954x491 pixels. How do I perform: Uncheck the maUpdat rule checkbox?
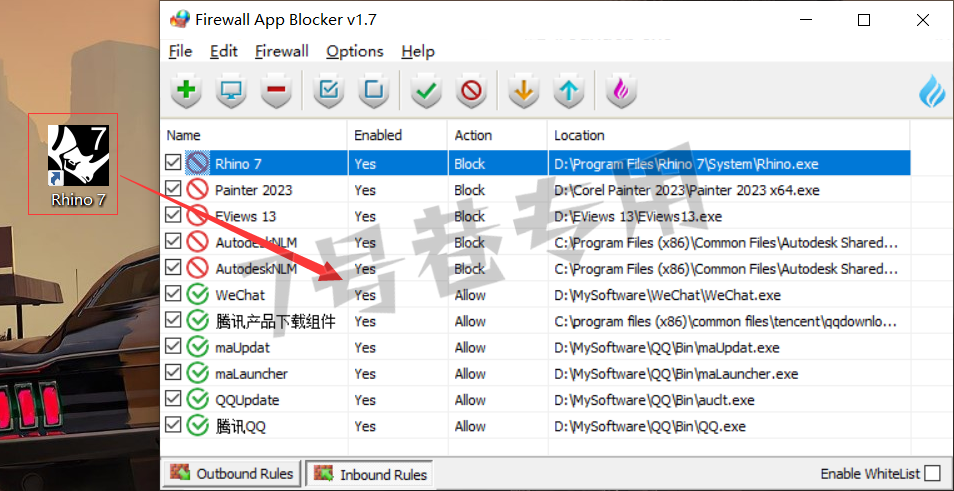click(x=173, y=346)
